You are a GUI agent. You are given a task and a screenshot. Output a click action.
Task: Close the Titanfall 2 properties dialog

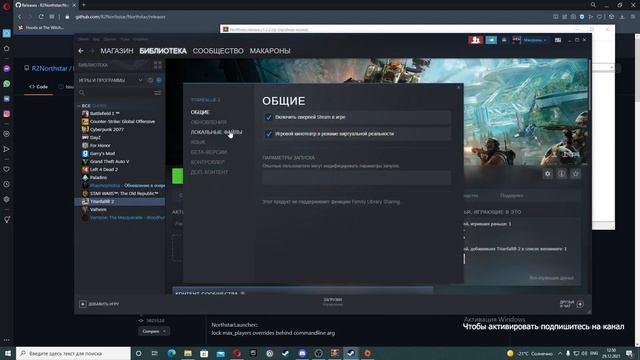pos(458,87)
